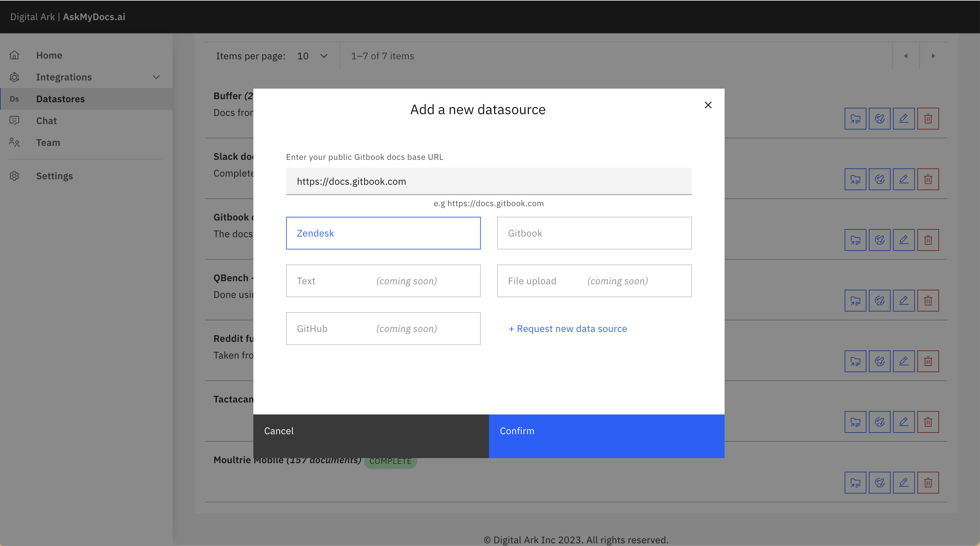Delete the Buffer datastore via trash icon
The width and height of the screenshot is (980, 546).
coord(928,119)
